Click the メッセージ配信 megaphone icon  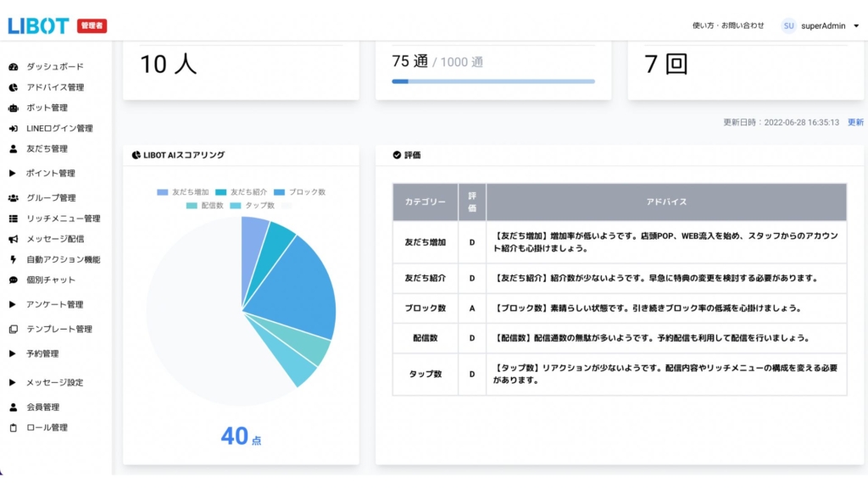point(13,240)
